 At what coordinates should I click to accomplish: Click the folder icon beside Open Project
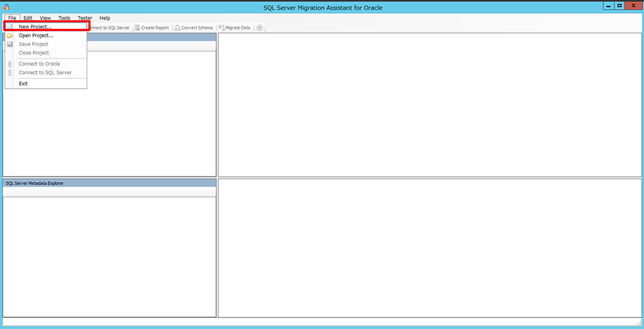click(x=10, y=35)
